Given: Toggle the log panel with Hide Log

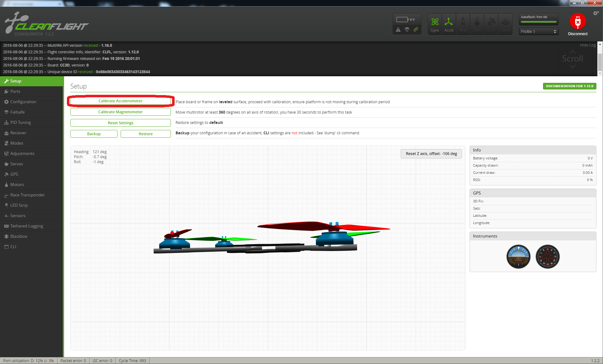Looking at the screenshot, I should [x=588, y=45].
